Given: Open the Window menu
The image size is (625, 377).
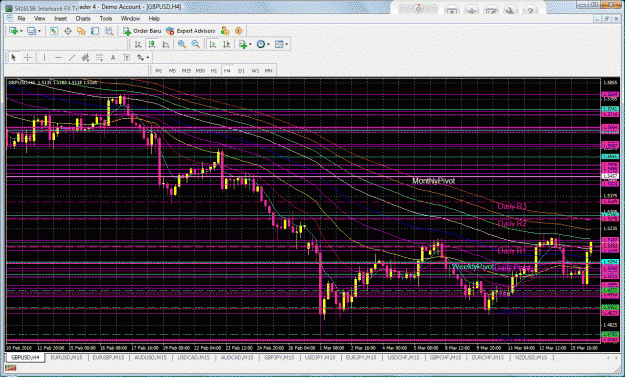Looking at the screenshot, I should [x=130, y=19].
